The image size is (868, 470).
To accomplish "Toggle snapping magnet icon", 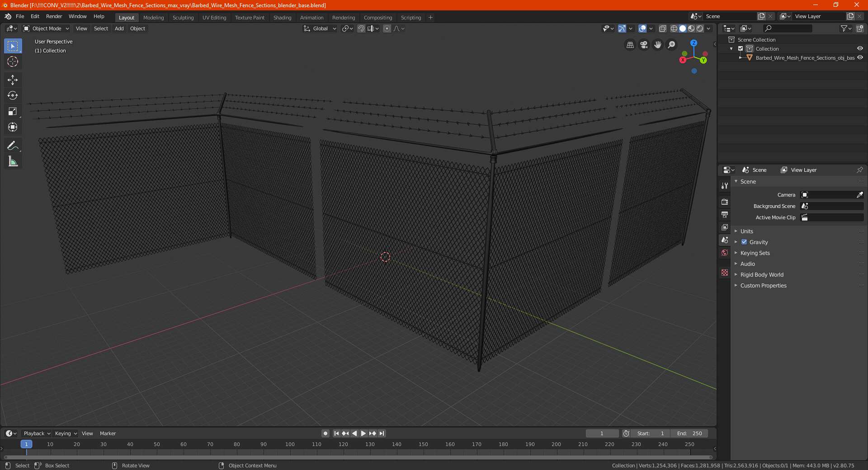I will coord(361,28).
